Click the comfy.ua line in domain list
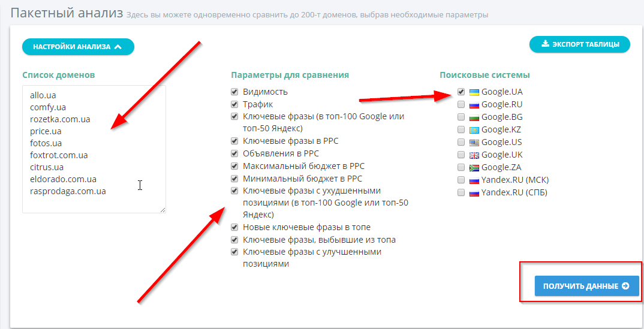This screenshot has height=329, width=644. [x=47, y=107]
